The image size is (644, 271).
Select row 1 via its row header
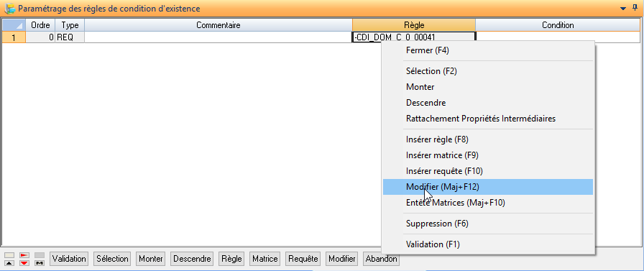[x=14, y=37]
